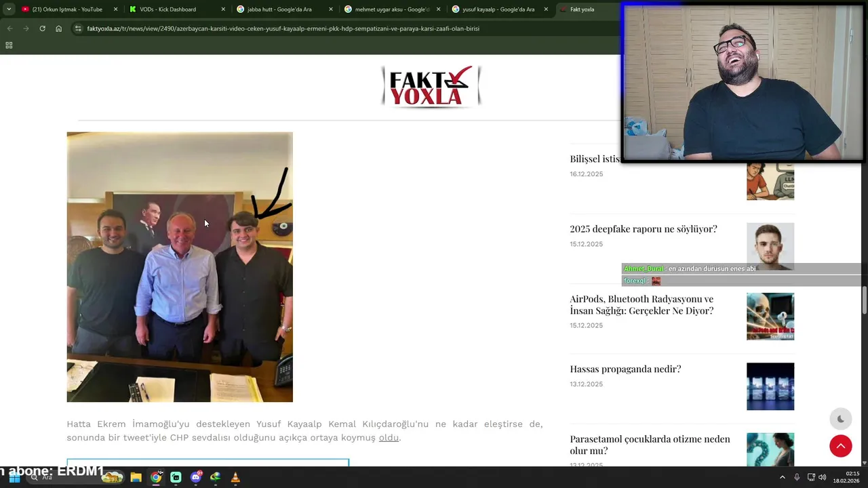Close the VODs - Kick Dashboard tab
Viewport: 868px width, 488px height.
pyautogui.click(x=223, y=9)
